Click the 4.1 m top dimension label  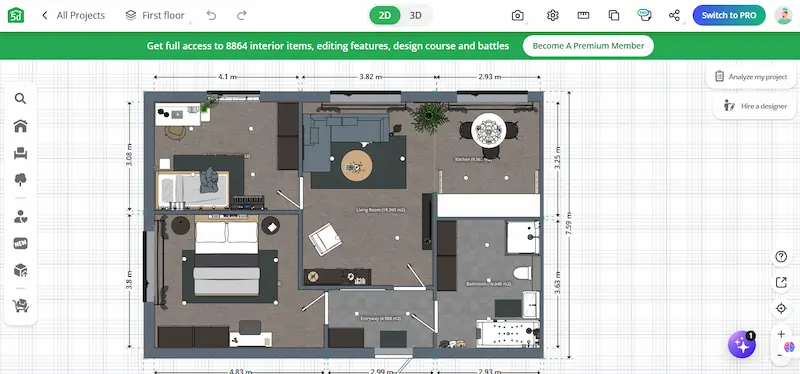[227, 77]
